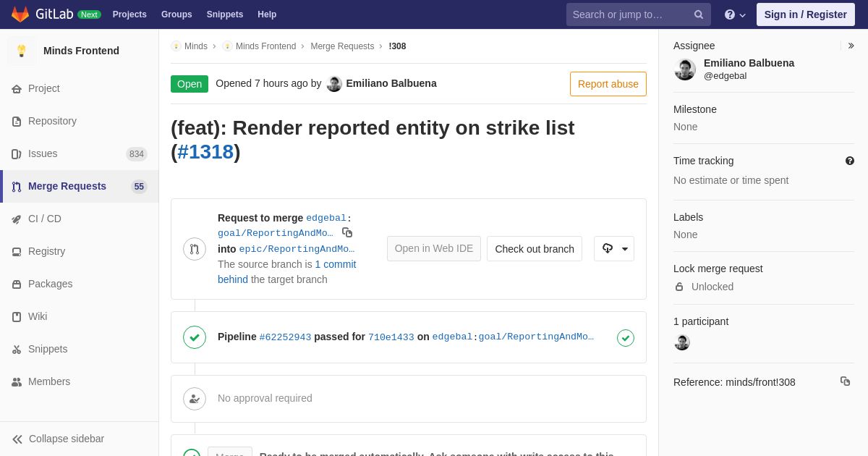Expand the Help question mark dropdown

pyautogui.click(x=735, y=14)
